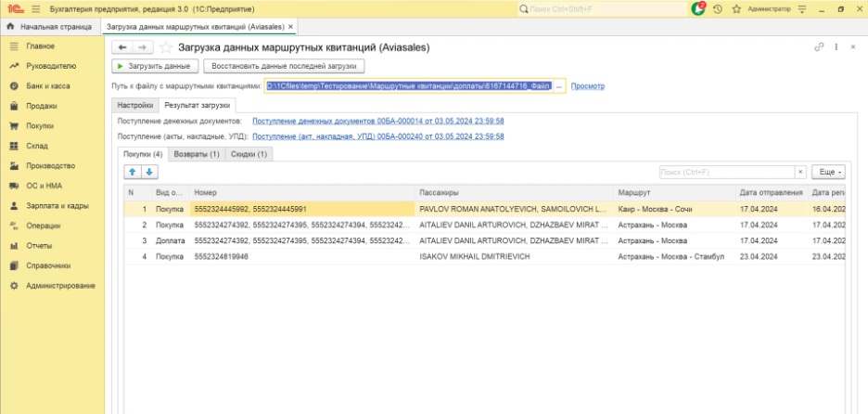
Task: Select 23.04.2024 departure date cell
Action: (772, 256)
